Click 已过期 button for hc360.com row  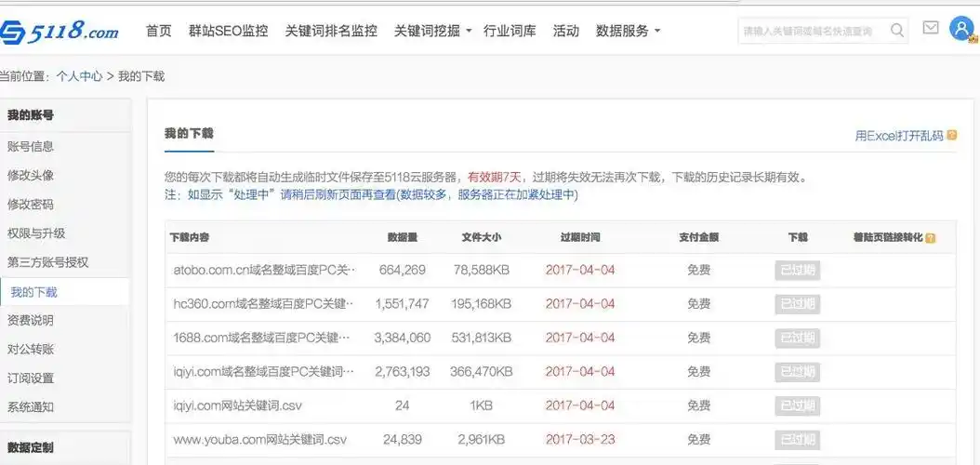[x=798, y=304]
